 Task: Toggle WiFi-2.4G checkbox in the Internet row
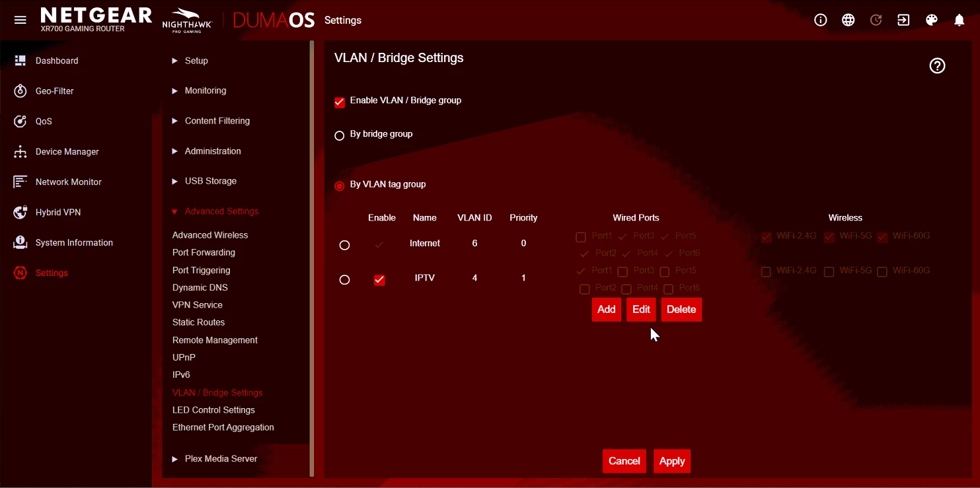(x=766, y=237)
